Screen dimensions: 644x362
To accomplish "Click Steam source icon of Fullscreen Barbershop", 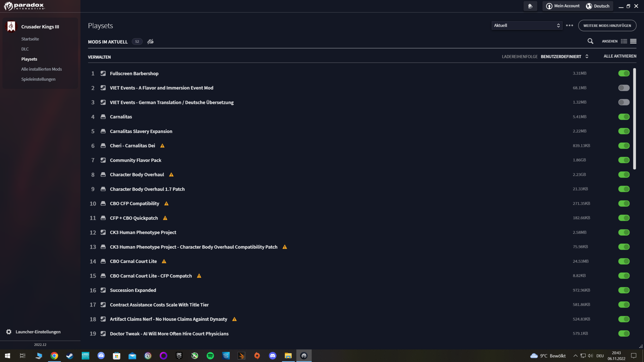I will point(103,73).
